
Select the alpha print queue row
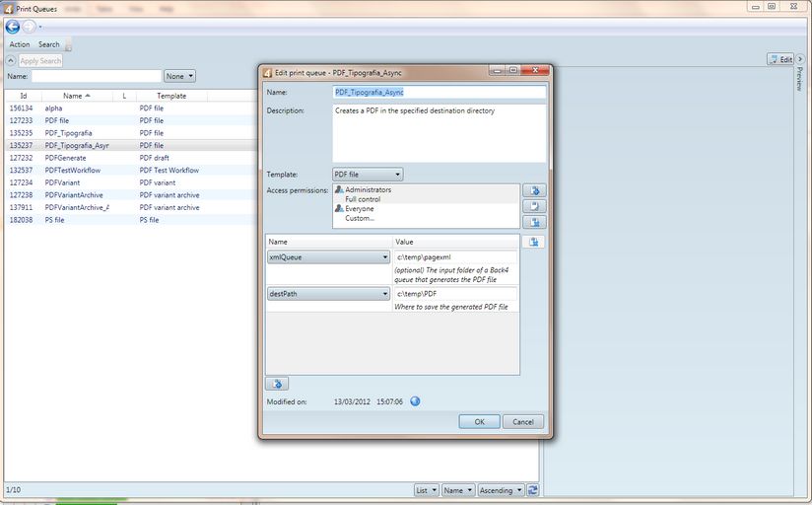132,108
